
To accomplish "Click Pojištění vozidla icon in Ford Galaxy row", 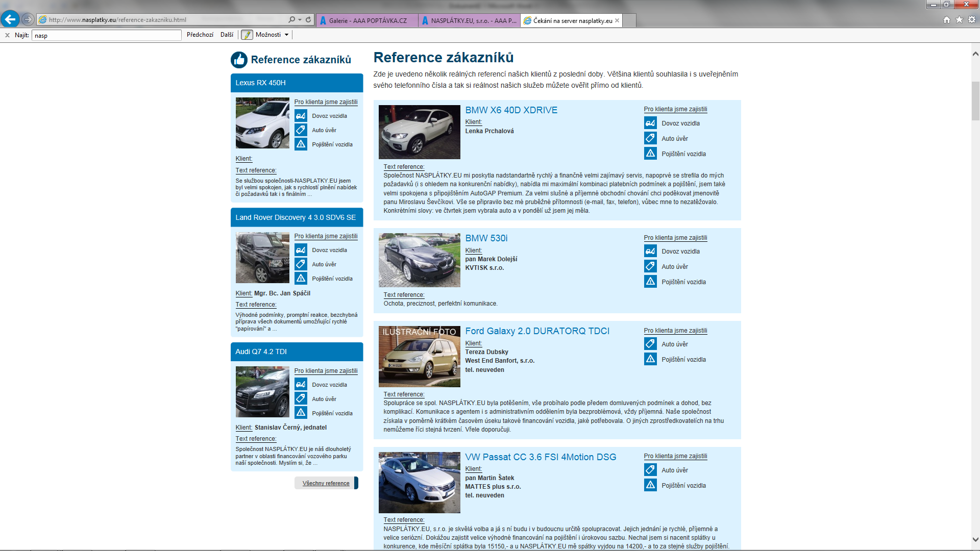I will (650, 359).
